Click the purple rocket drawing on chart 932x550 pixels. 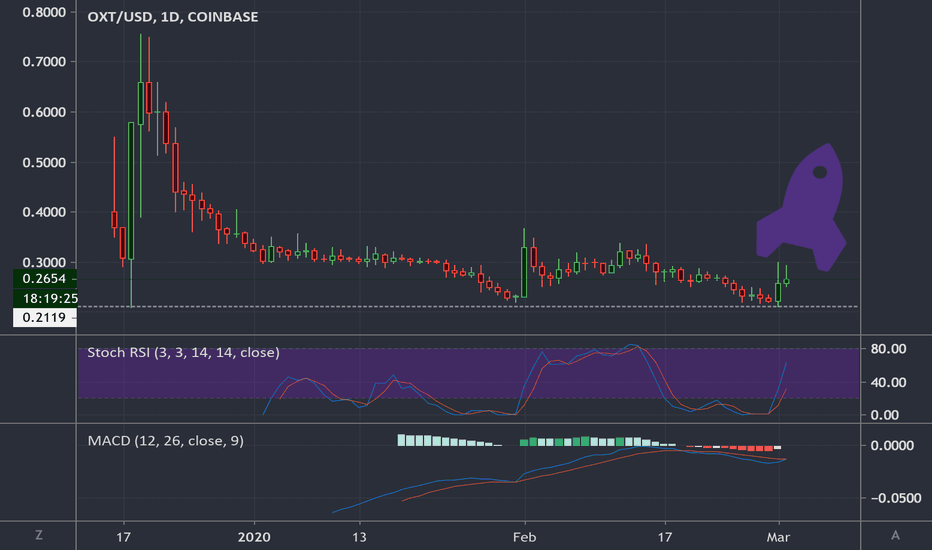click(x=801, y=207)
